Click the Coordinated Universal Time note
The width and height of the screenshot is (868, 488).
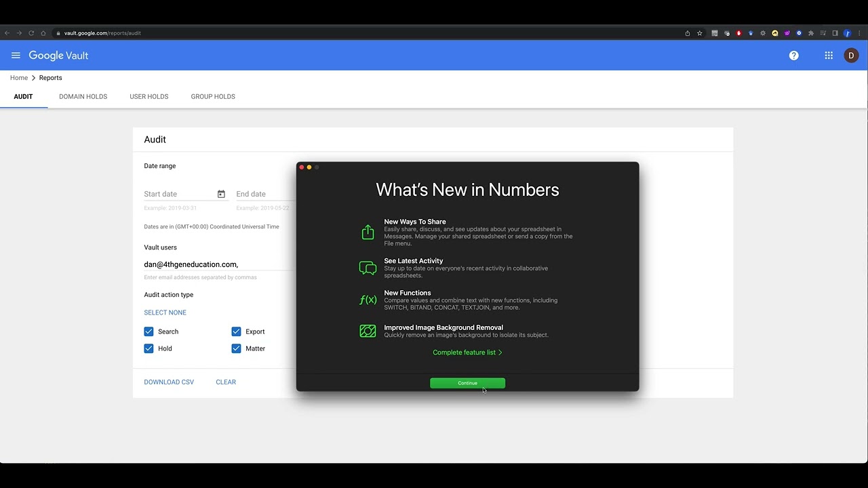[212, 226]
